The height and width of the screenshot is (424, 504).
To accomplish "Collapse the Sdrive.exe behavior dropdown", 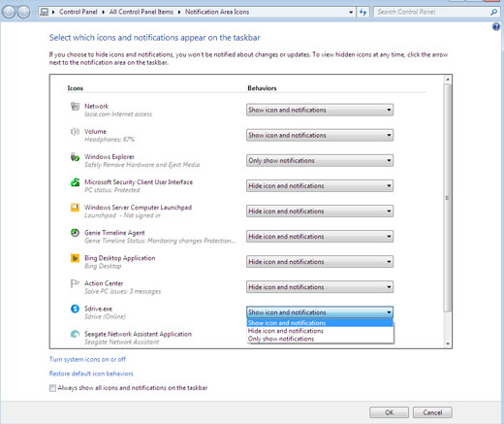I will point(320,312).
